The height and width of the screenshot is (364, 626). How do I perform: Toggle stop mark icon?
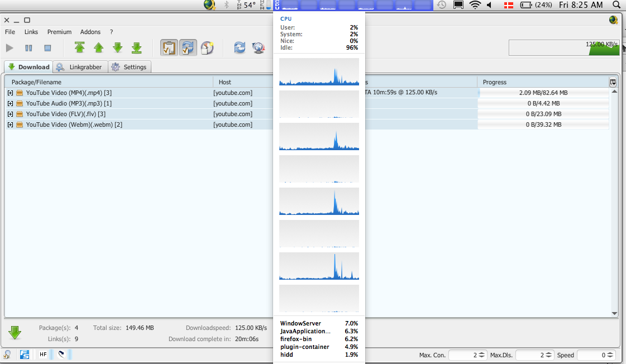[207, 48]
